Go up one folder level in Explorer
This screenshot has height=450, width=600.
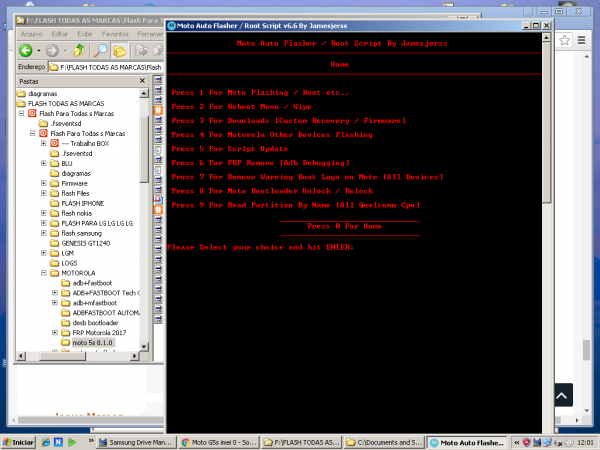click(x=79, y=50)
